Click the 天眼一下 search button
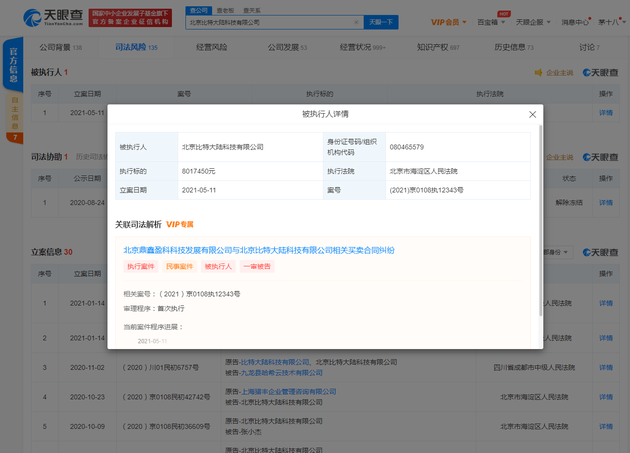The image size is (630, 453). point(381,22)
